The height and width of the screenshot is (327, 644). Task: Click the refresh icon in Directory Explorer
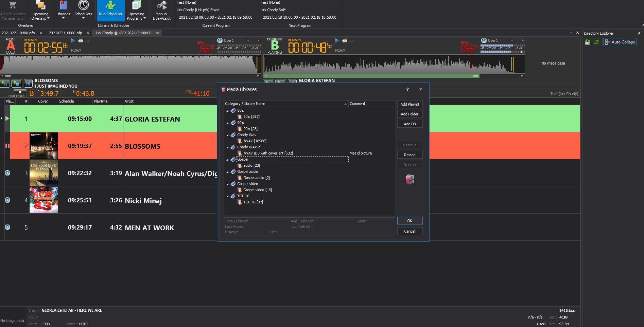596,42
